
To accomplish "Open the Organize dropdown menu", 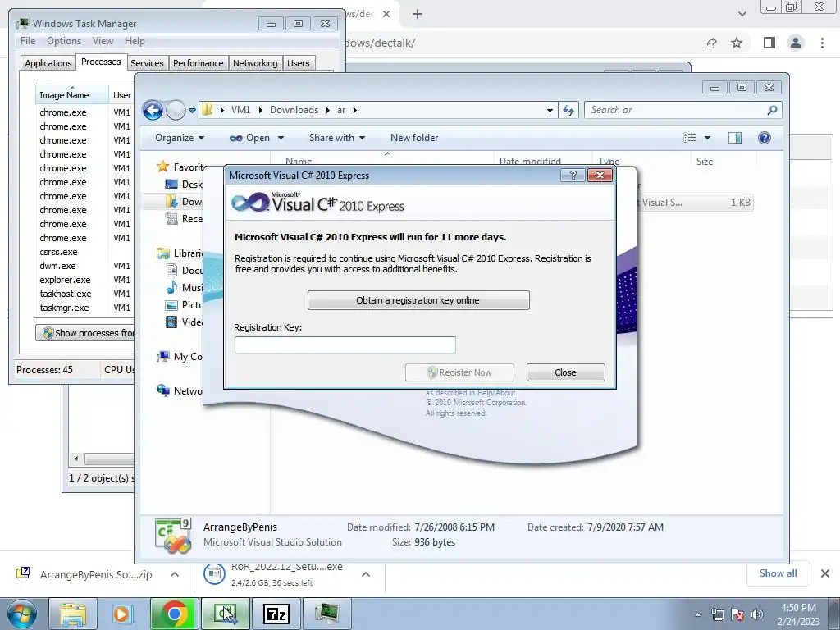I will pos(180,138).
